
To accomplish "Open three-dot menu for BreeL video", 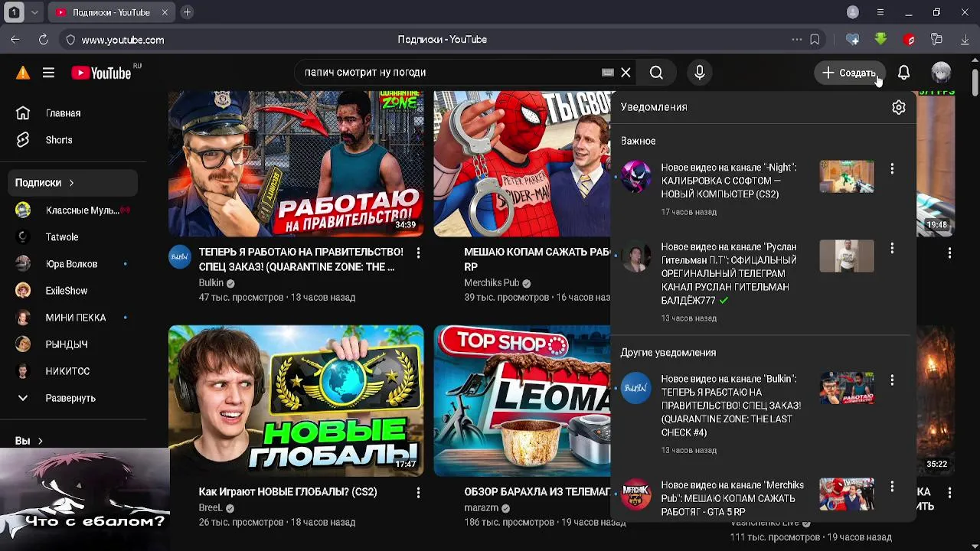I will pyautogui.click(x=418, y=493).
